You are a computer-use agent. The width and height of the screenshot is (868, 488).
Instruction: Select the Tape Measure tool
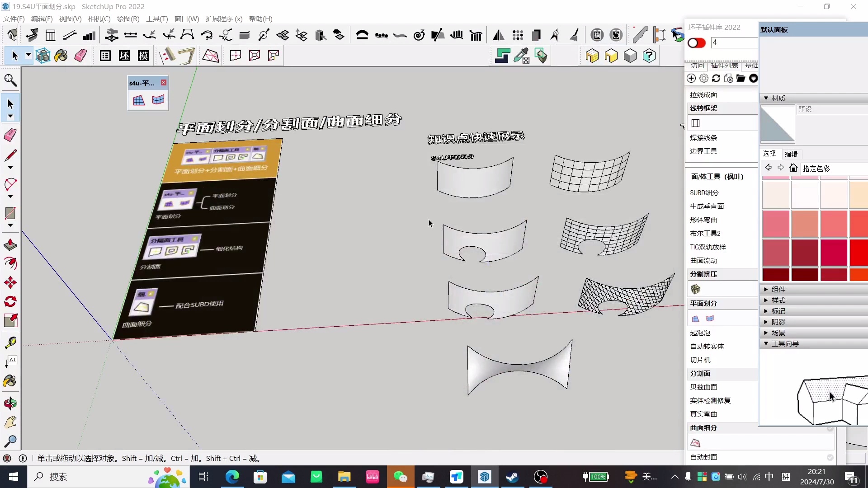[10, 343]
